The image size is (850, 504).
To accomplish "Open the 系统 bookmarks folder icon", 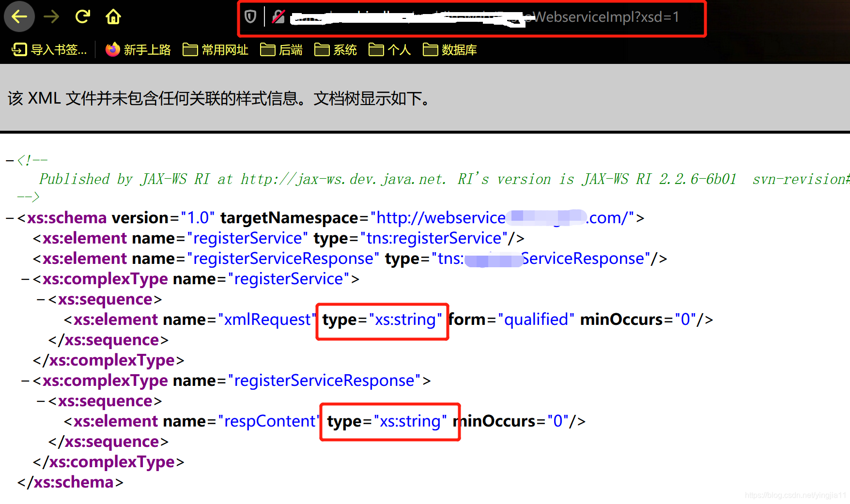I will [x=322, y=49].
